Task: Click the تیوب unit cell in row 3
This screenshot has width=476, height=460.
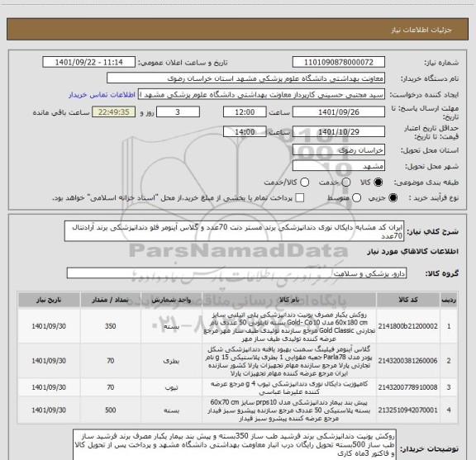Action: [171, 387]
